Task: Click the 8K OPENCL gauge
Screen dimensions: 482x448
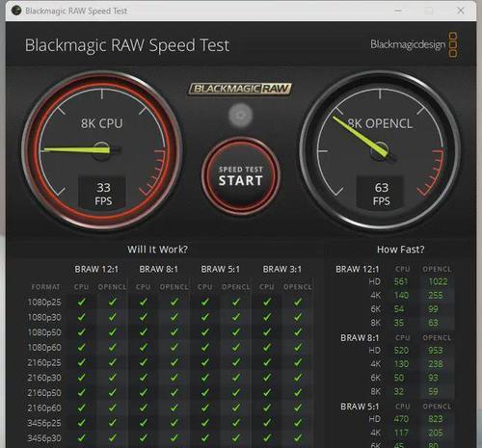Action: (380, 150)
